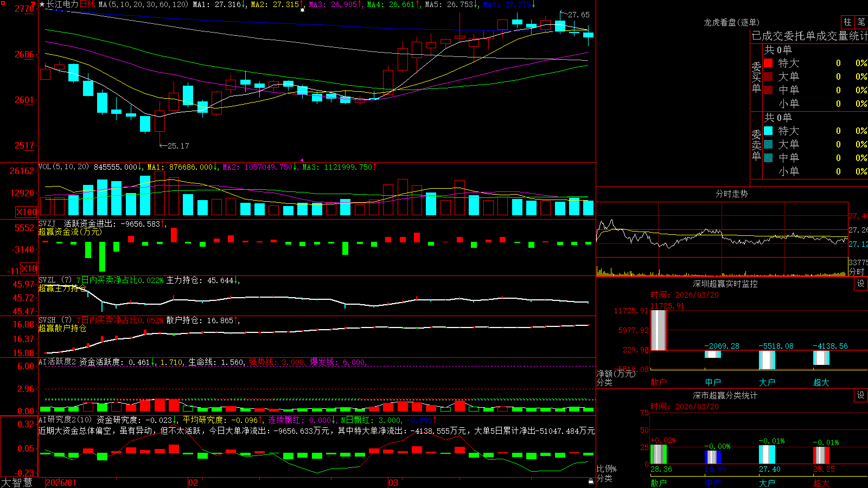Click the 深市超赢分类统计 panel title
Screen dimensions: 868x488
click(x=725, y=395)
